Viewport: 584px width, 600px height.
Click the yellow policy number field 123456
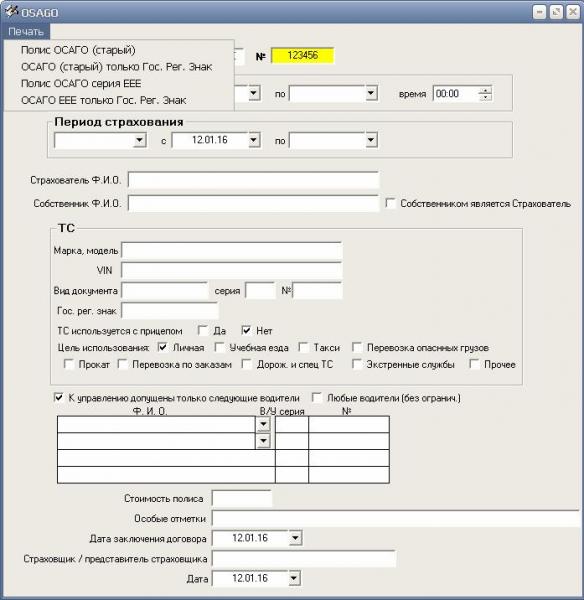(302, 55)
